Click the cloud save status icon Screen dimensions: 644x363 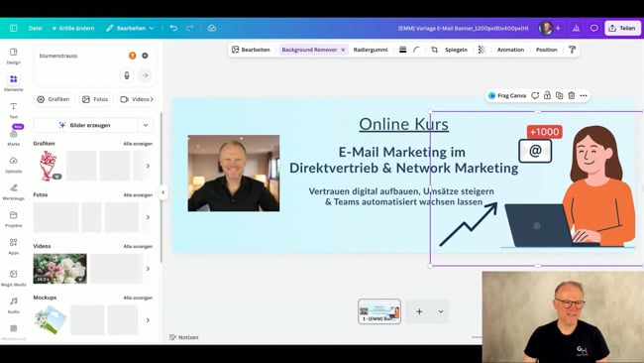click(x=212, y=28)
